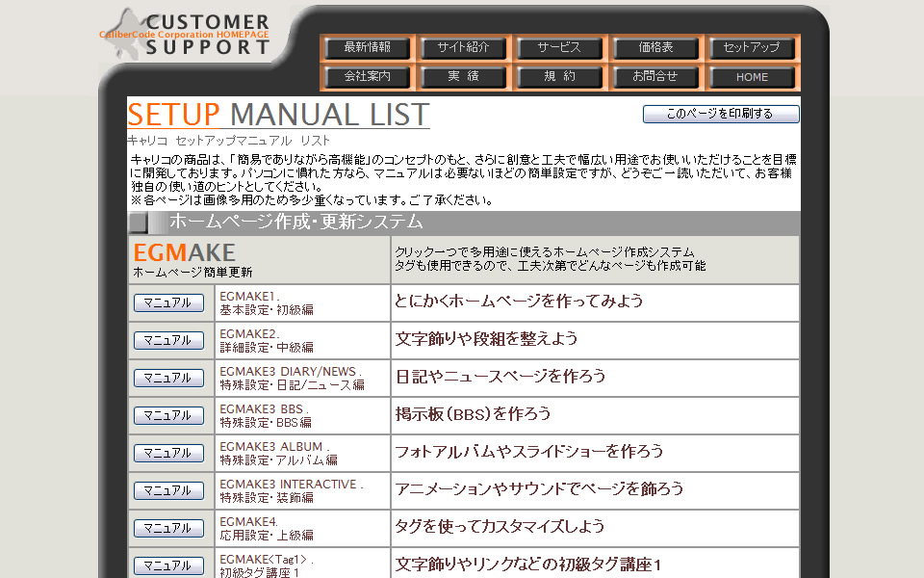This screenshot has width=924, height=578.
Task: Open the 最新情報 navigation menu
Action: click(367, 48)
